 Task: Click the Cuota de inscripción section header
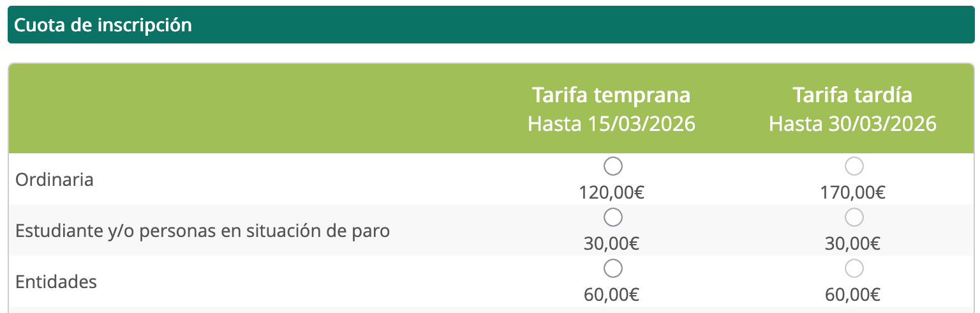point(103,25)
